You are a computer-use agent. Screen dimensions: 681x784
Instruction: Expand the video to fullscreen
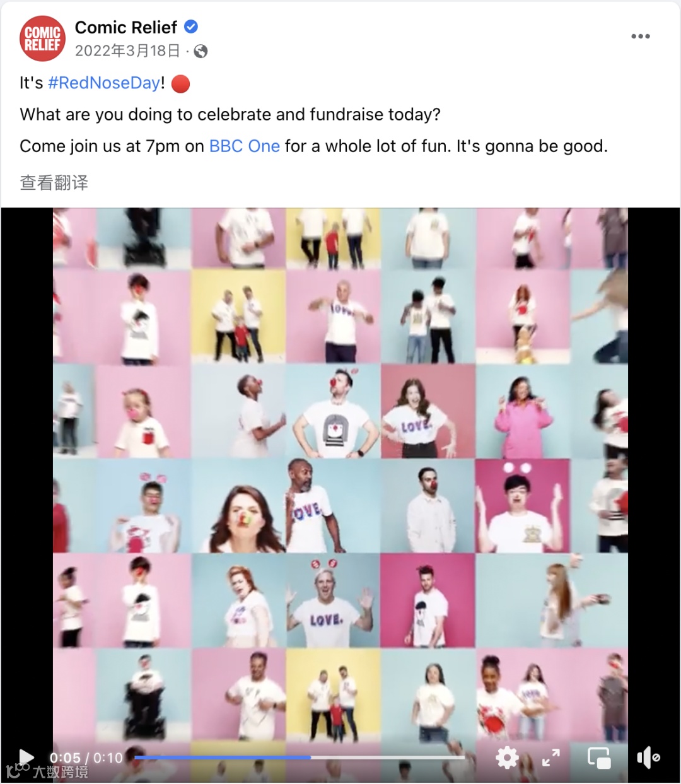pyautogui.click(x=551, y=758)
